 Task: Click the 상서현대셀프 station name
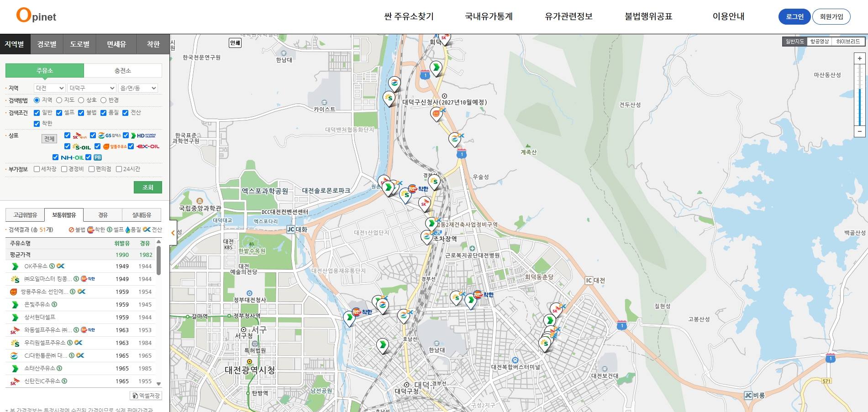pyautogui.click(x=40, y=317)
